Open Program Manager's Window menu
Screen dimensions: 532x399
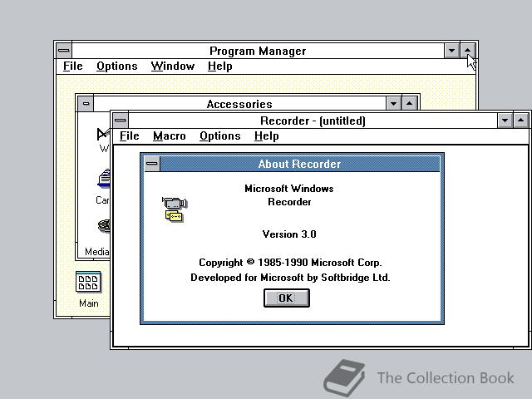click(x=173, y=66)
